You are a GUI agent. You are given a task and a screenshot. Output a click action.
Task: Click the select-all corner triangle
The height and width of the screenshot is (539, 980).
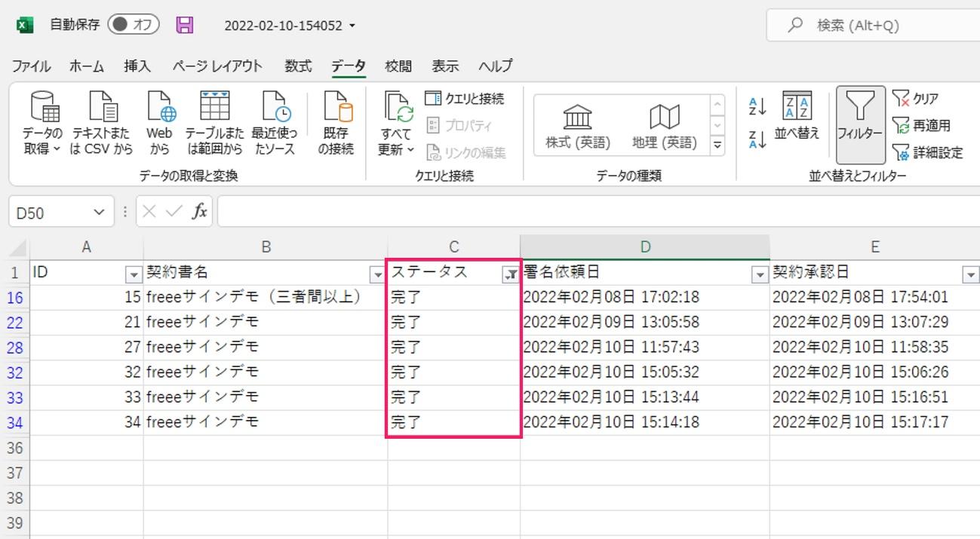pyautogui.click(x=17, y=247)
